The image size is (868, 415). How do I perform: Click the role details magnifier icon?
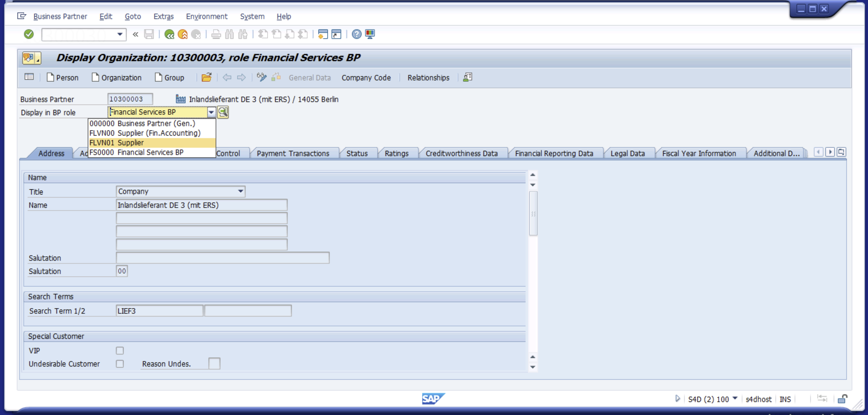pos(223,112)
